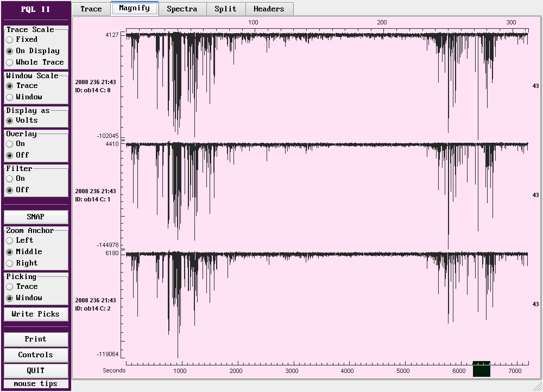This screenshot has height=392, width=543.
Task: Set Zoom Anchor to Left
Action: point(10,241)
